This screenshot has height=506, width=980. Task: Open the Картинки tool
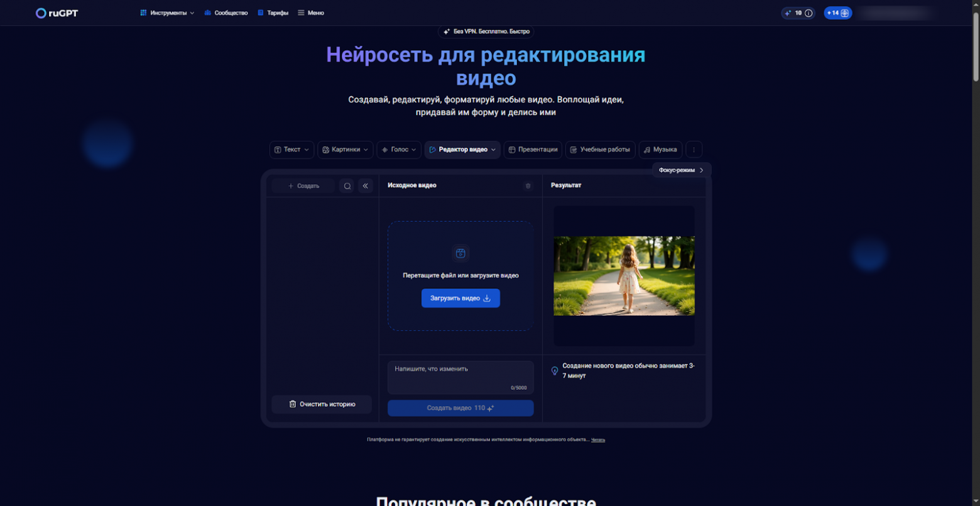coord(345,150)
